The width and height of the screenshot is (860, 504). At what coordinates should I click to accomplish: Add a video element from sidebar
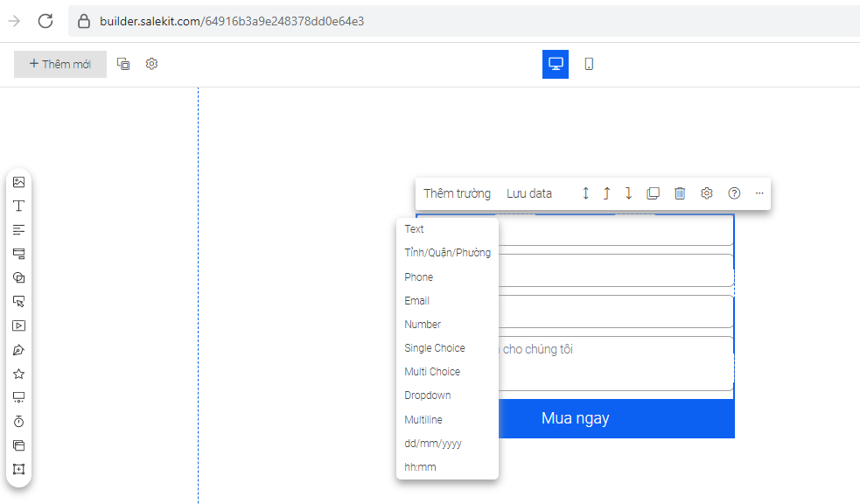point(18,325)
